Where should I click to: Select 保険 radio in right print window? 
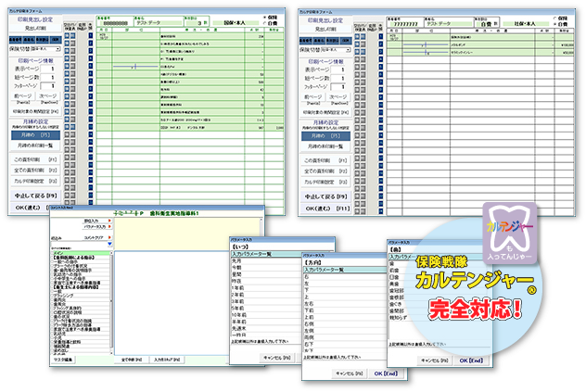pos(555,18)
